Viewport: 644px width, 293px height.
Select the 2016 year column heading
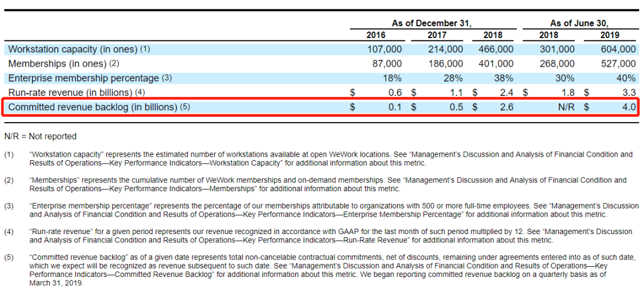(x=376, y=35)
